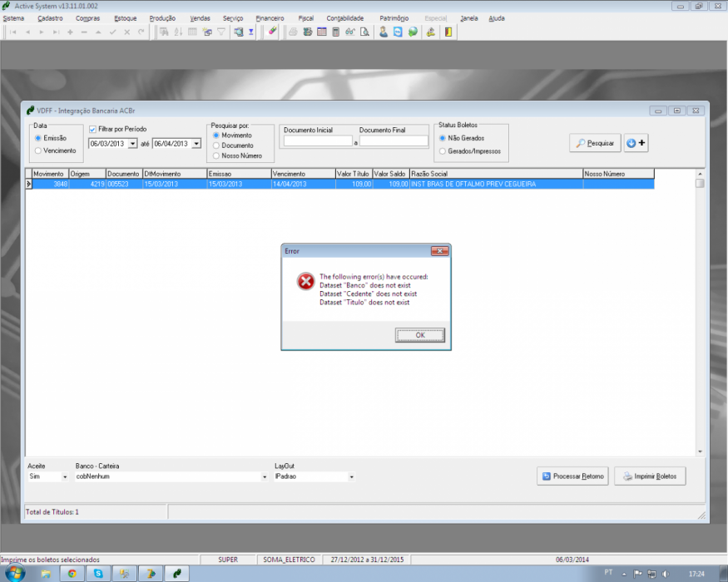728x582 pixels.
Task: Select the Gerados/Impressos status option
Action: (x=443, y=151)
